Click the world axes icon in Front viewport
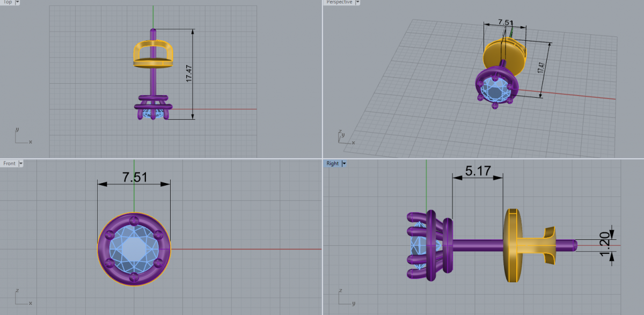 click(x=21, y=297)
